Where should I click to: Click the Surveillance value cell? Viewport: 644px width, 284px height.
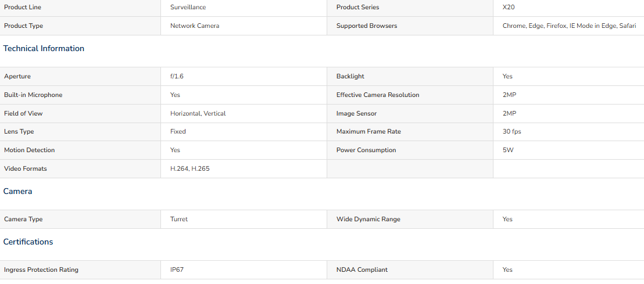tap(244, 8)
